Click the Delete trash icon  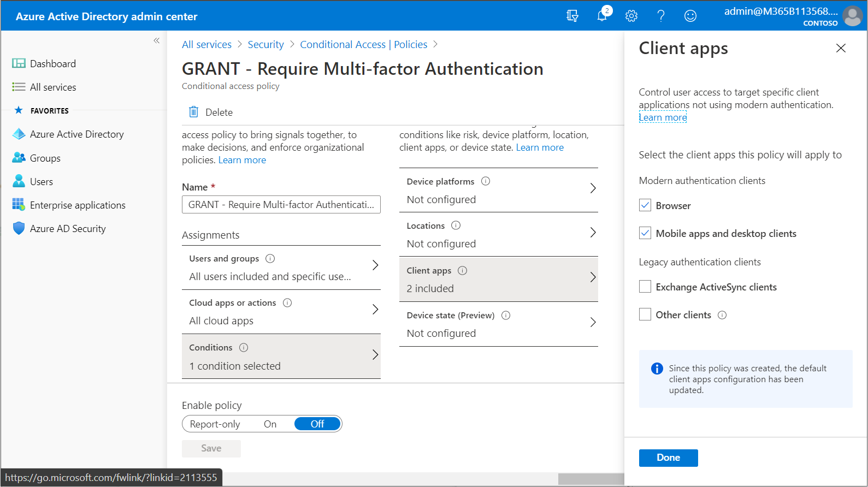(x=193, y=112)
